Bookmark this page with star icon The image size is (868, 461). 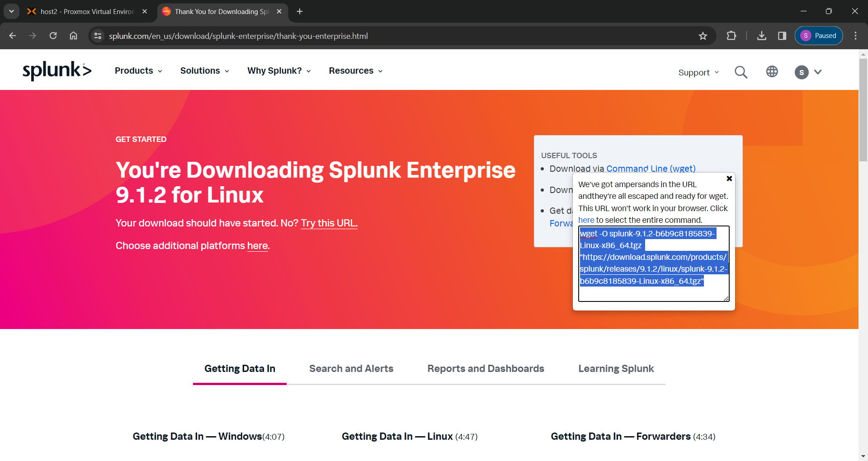pos(703,36)
